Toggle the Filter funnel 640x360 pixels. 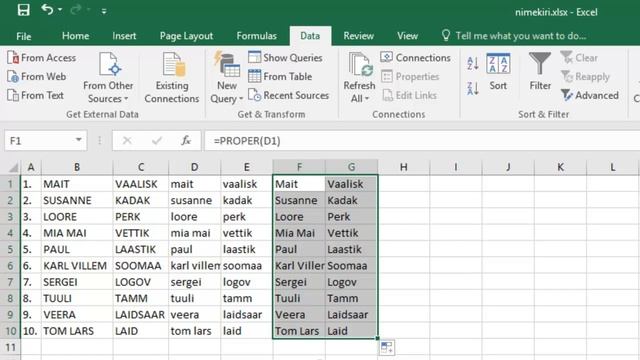(x=540, y=72)
